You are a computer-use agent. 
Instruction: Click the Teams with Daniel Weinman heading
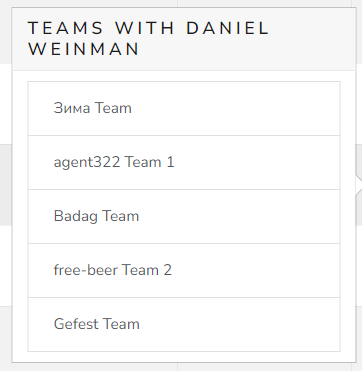tap(148, 39)
